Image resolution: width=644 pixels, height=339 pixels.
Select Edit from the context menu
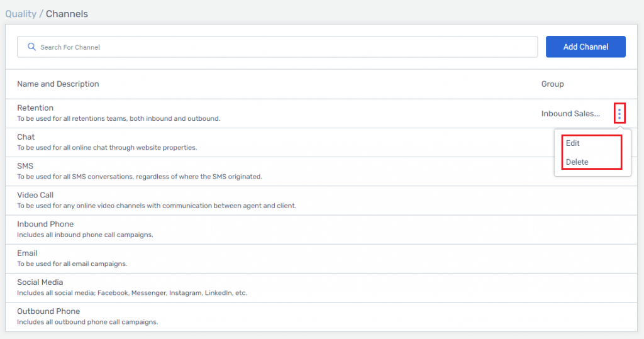pos(572,143)
